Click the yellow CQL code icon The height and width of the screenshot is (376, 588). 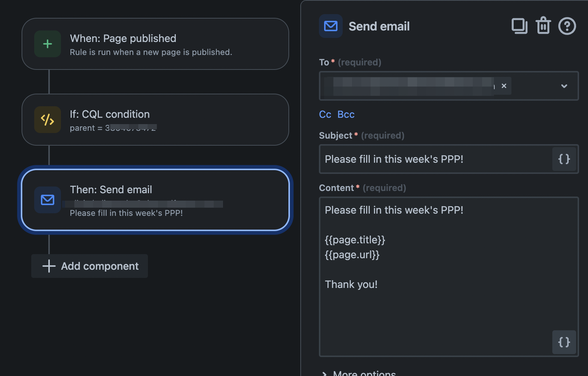coord(48,120)
